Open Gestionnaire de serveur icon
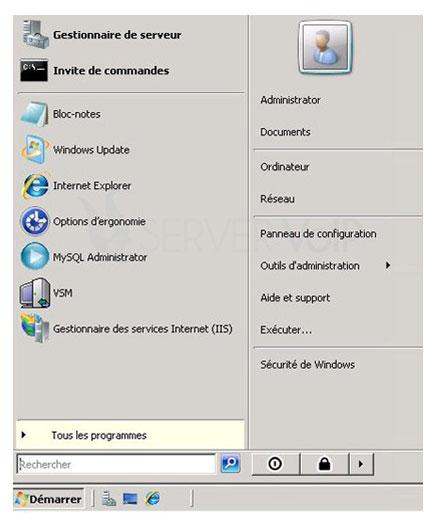Screen dimensions: 436x529 click(x=35, y=34)
